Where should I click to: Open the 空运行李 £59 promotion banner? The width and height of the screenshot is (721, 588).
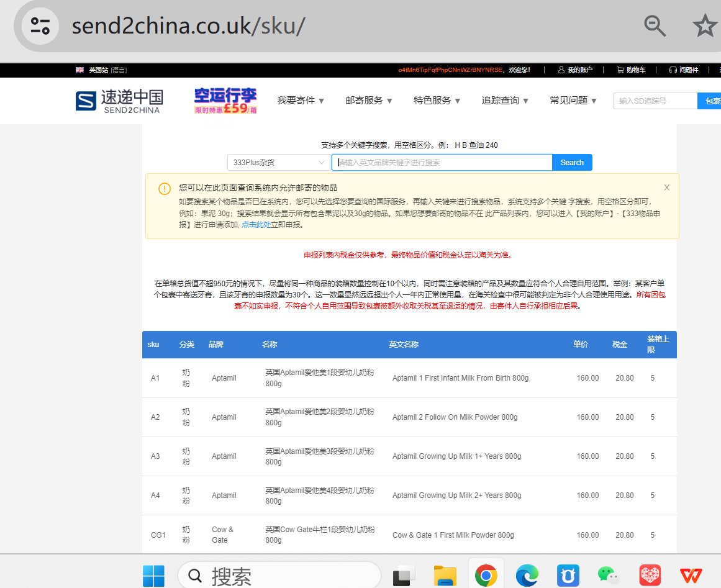(225, 101)
